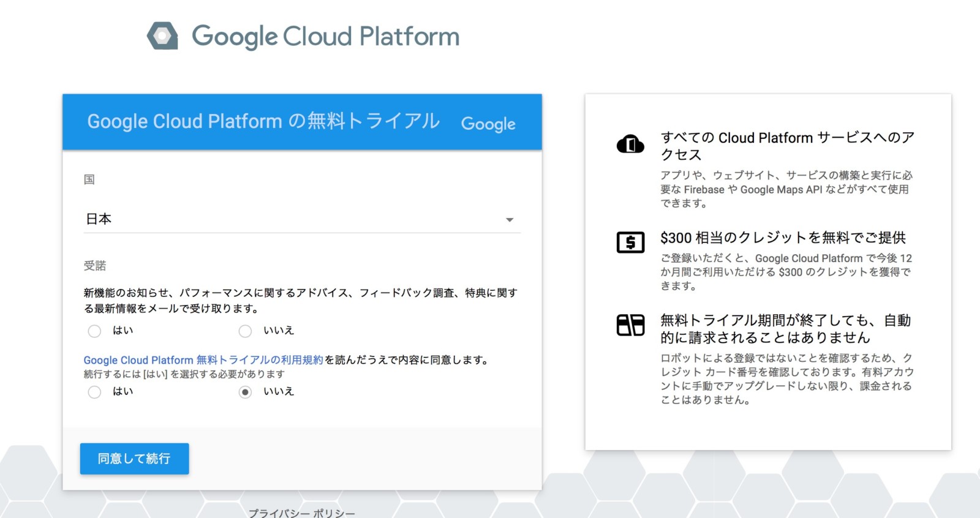Select はい to agree to trial terms
Screen dimensions: 980x518
pos(94,392)
